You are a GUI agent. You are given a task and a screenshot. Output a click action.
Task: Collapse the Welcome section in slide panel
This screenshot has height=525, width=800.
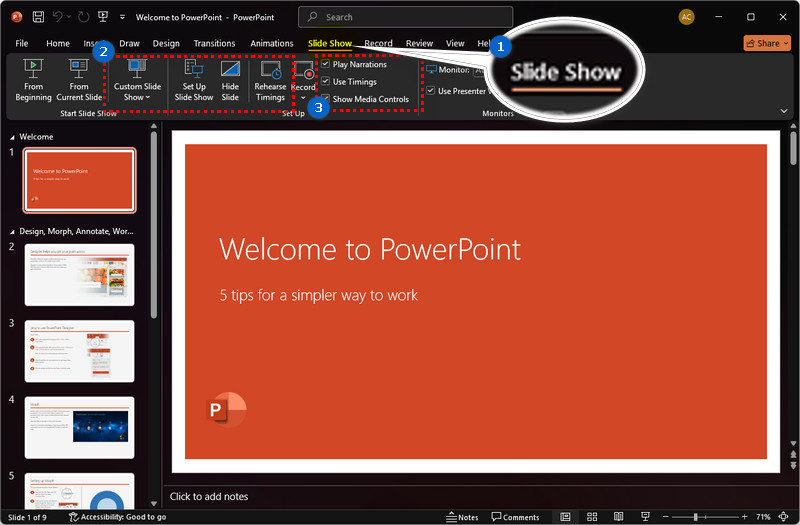12,137
